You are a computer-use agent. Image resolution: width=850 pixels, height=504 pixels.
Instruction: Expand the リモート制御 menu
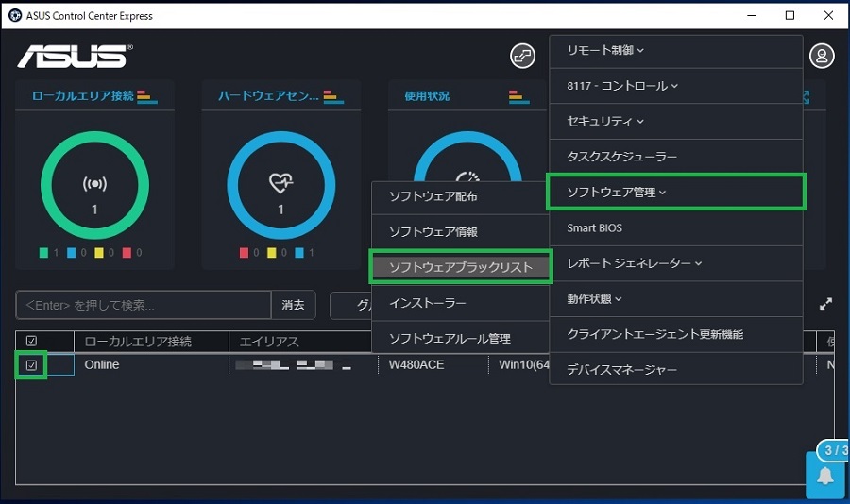(x=676, y=50)
